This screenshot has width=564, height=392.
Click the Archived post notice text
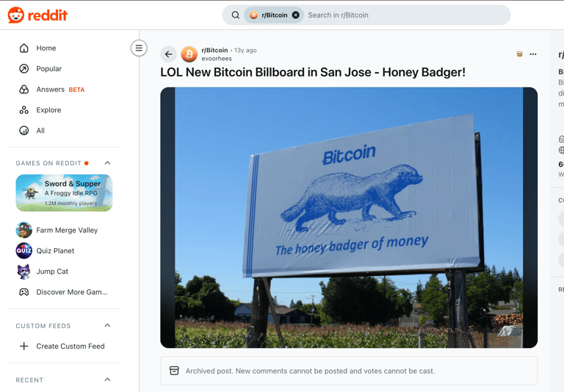(311, 371)
